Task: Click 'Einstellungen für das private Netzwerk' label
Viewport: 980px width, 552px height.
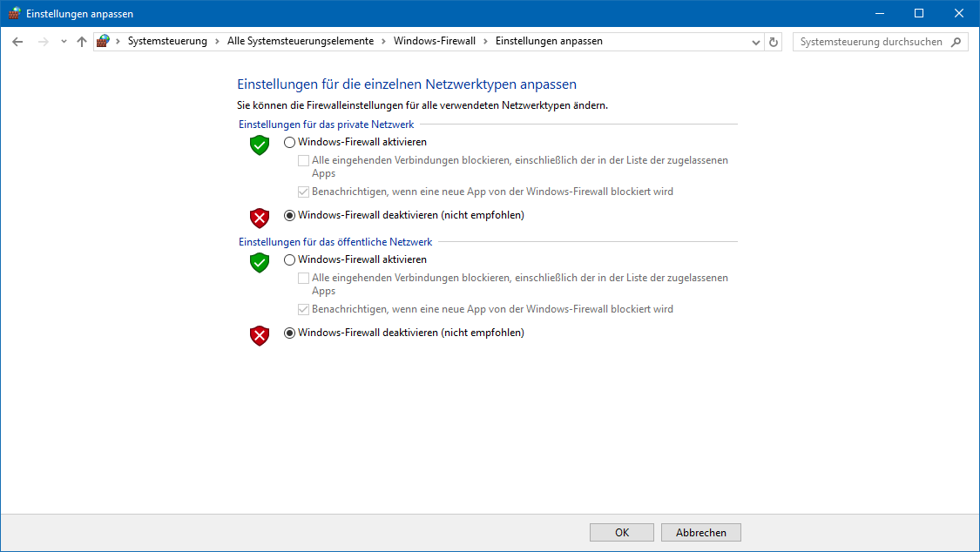Action: 327,125
